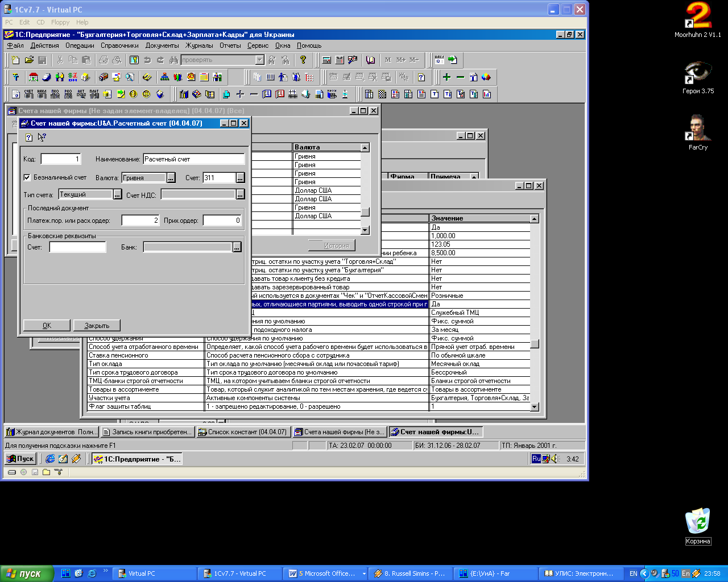The height and width of the screenshot is (582, 728).
Task: Click the M+ memory toolbar button
Action: (401, 60)
